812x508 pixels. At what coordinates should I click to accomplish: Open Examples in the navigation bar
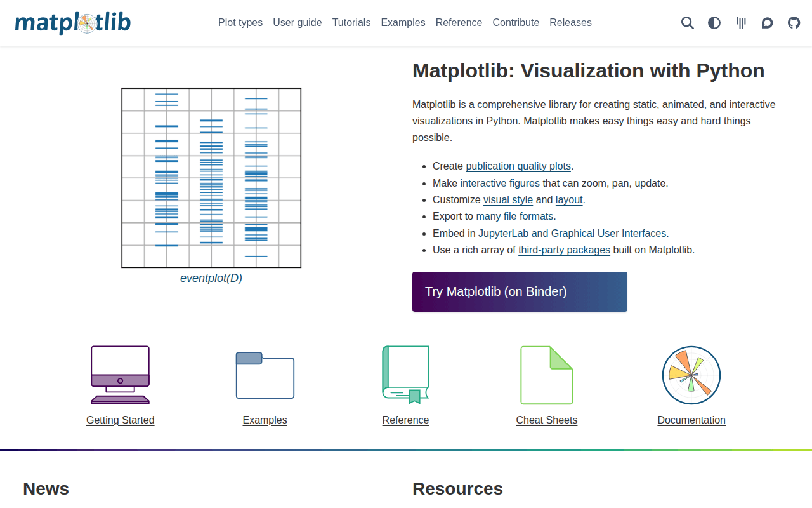coord(403,22)
